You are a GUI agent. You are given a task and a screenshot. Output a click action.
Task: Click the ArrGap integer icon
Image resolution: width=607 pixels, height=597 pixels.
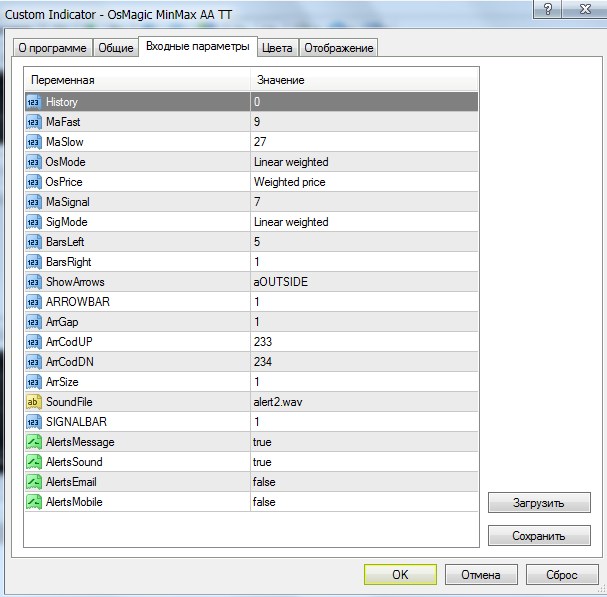pos(34,322)
